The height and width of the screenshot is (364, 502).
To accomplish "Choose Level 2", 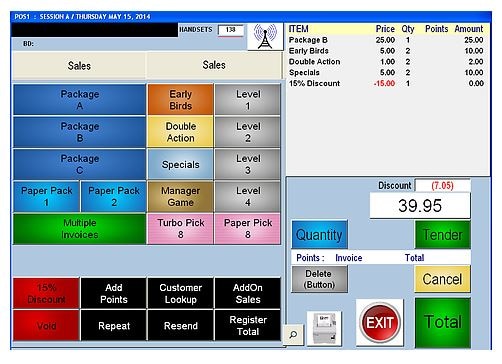I will pyautogui.click(x=248, y=132).
